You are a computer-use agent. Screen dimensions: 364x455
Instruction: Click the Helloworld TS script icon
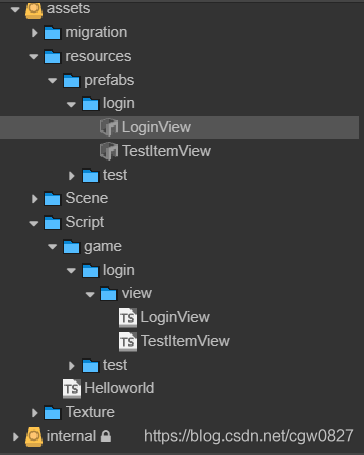pyautogui.click(x=72, y=389)
